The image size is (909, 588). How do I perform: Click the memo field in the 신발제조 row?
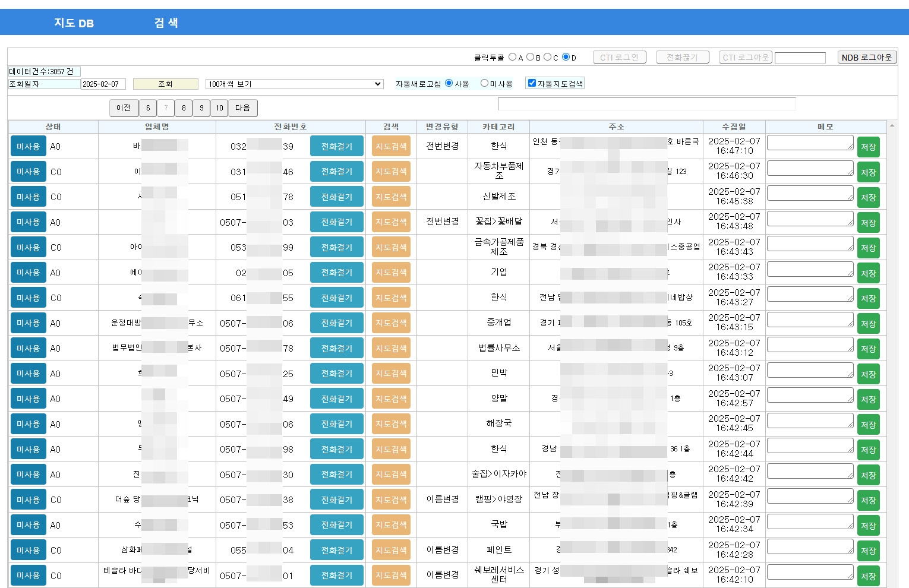(x=810, y=193)
